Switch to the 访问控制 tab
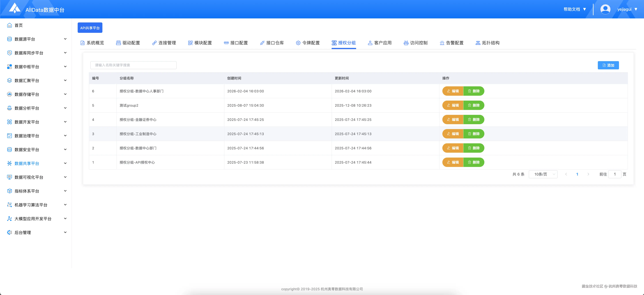The width and height of the screenshot is (644, 295). point(415,43)
